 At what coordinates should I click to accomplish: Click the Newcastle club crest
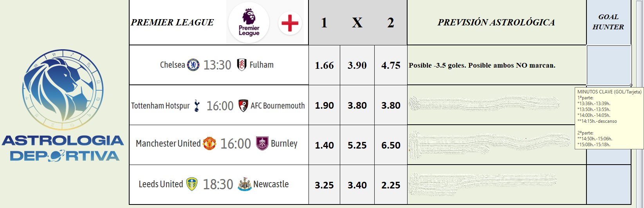pyautogui.click(x=245, y=184)
